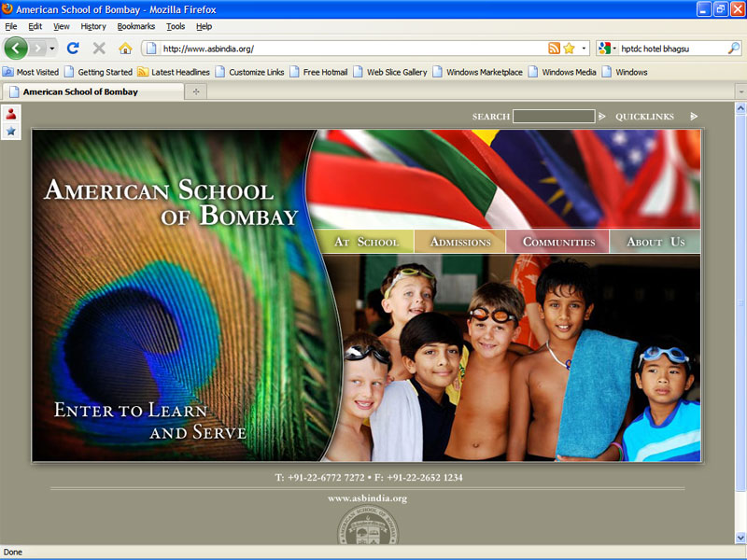
Task: Open a new tab with the plus button
Action: pyautogui.click(x=196, y=91)
